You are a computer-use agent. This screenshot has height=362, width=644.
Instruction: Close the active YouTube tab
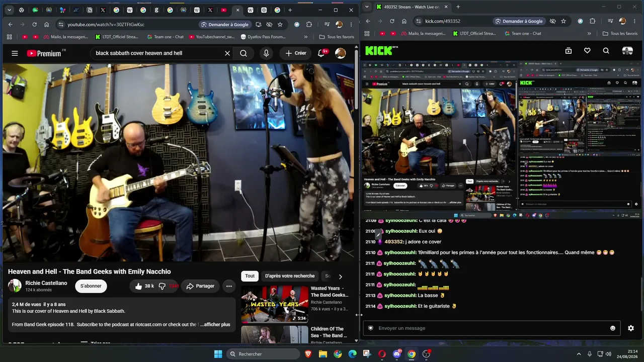237,10
